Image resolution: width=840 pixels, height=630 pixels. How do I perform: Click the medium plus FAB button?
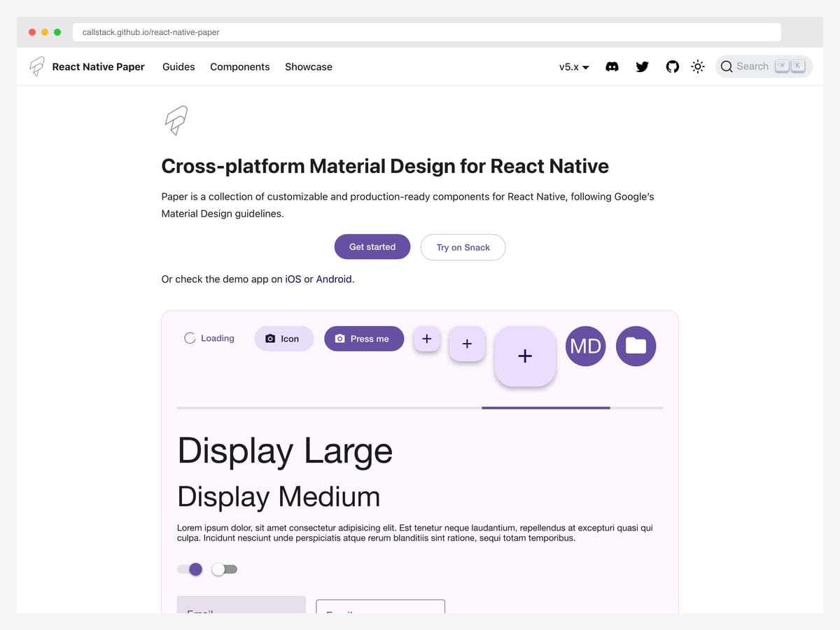[467, 344]
